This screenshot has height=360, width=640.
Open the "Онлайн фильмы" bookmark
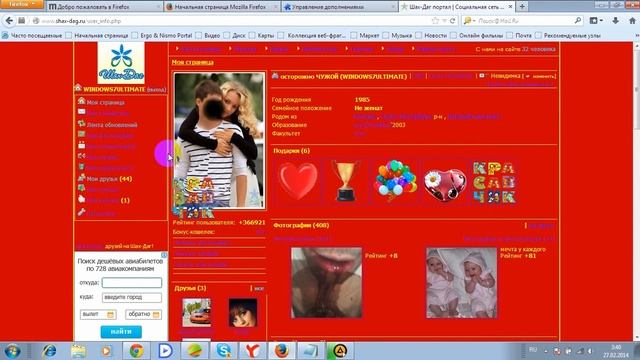(477, 36)
